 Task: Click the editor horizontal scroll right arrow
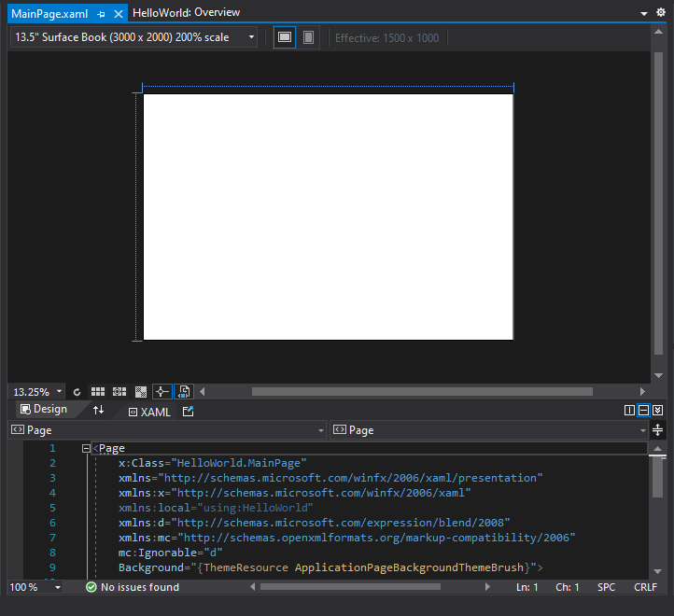point(487,587)
